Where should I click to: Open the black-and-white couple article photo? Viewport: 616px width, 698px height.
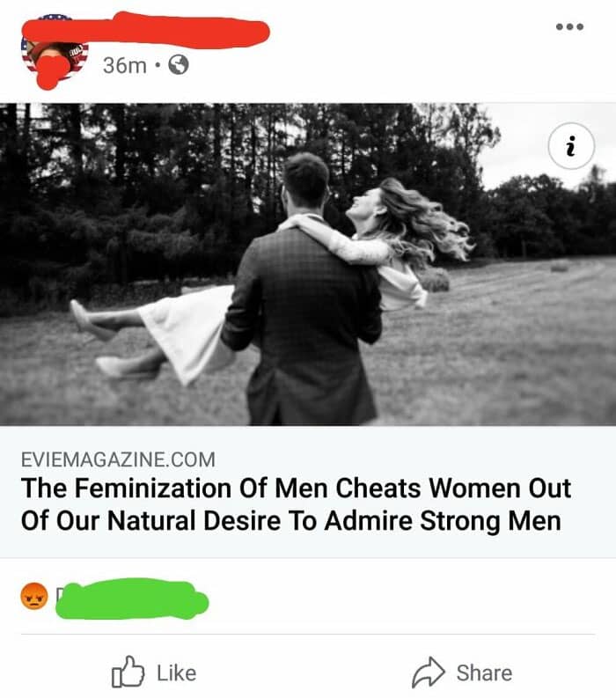pyautogui.click(x=308, y=264)
